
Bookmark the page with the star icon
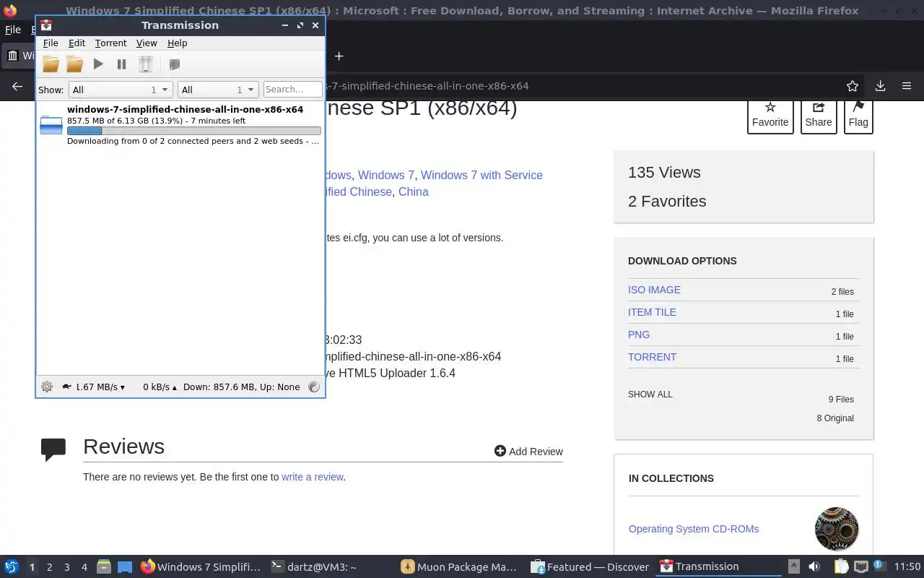click(853, 86)
